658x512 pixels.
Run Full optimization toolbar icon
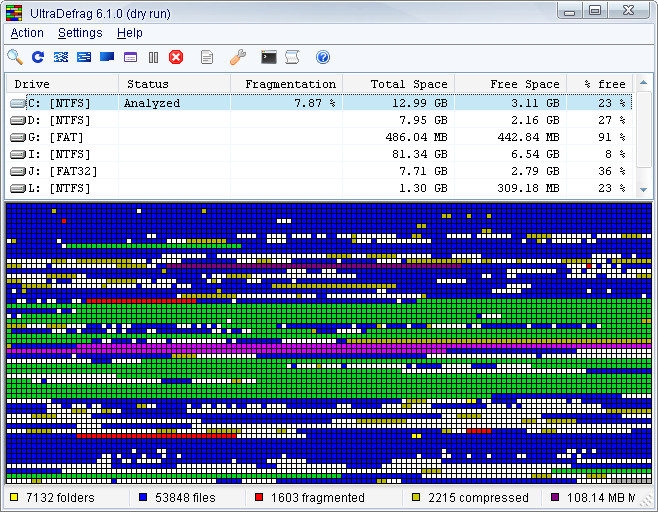click(x=107, y=57)
